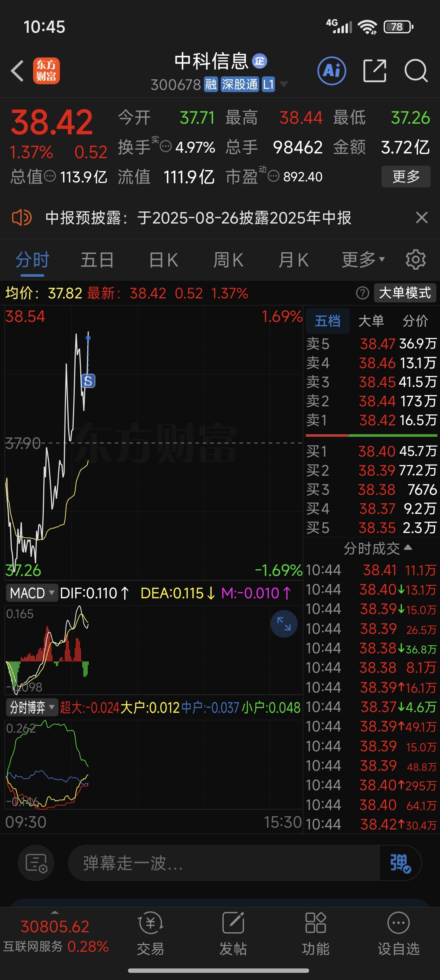The image size is (440, 980).
Task: Tap the trade row 38.40 295万
Action: 371,785
